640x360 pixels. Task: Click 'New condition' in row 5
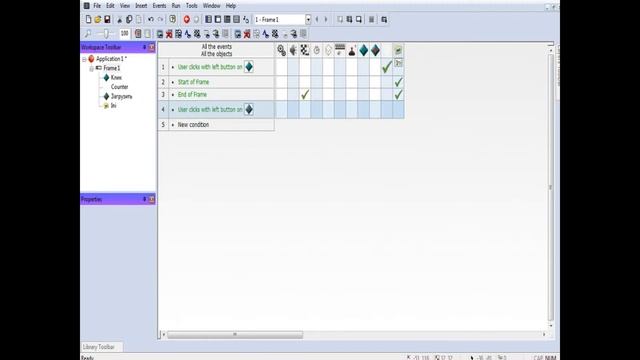tap(193, 124)
